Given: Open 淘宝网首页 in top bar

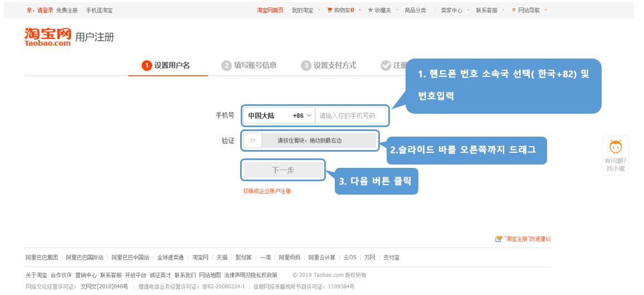Looking at the screenshot, I should coord(270,10).
